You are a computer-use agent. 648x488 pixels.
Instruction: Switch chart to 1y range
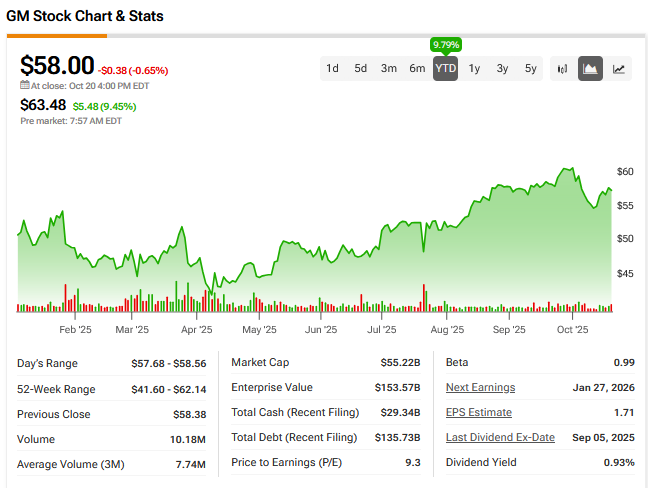(x=474, y=69)
